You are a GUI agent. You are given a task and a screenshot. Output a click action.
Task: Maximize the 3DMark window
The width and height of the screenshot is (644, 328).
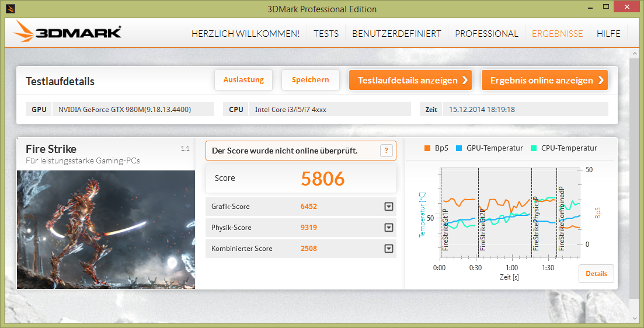[606, 7]
